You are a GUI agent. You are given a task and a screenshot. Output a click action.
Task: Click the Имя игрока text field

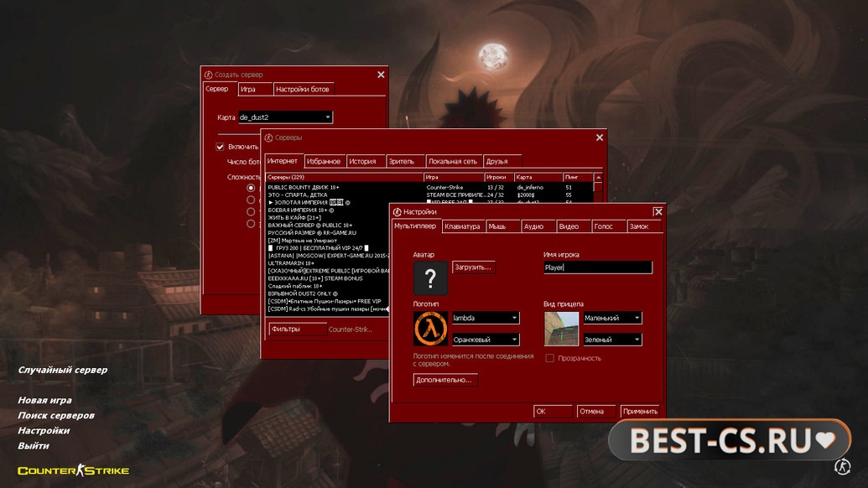[598, 267]
